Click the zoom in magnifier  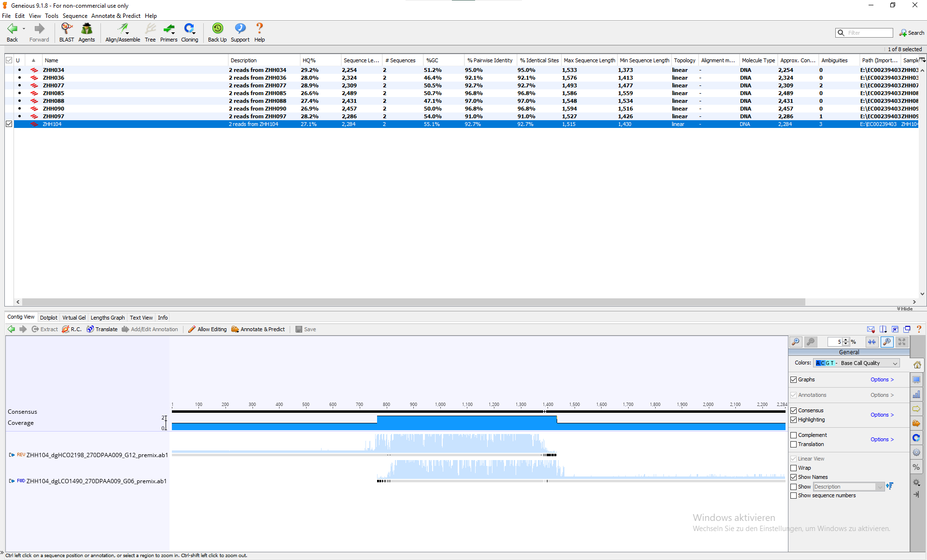[x=796, y=342]
